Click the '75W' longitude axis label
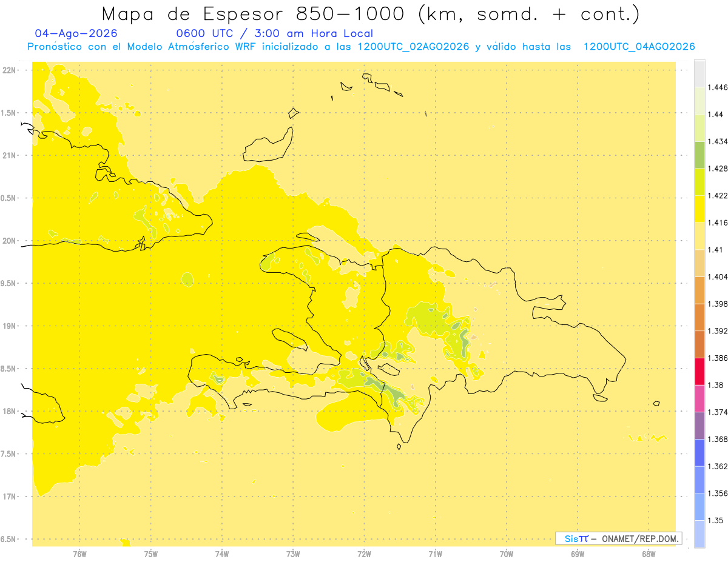The width and height of the screenshot is (728, 562). [151, 554]
